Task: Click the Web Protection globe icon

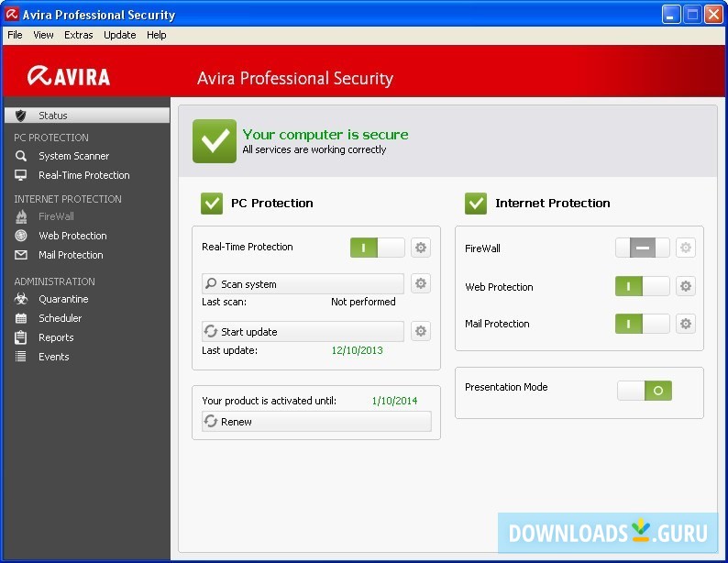Action: [21, 236]
